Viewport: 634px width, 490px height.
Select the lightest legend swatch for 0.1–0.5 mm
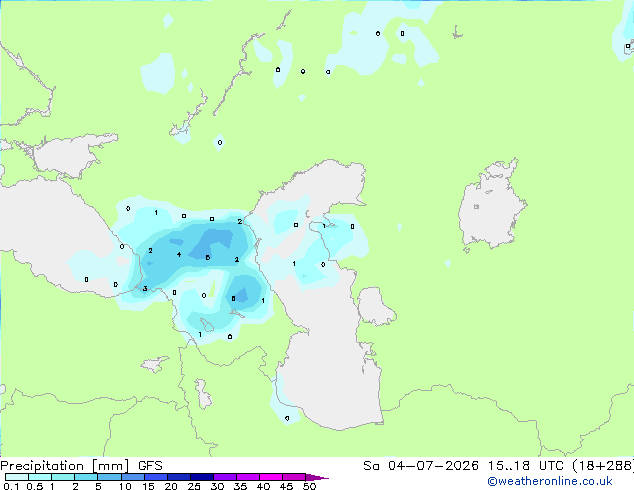coord(17,477)
